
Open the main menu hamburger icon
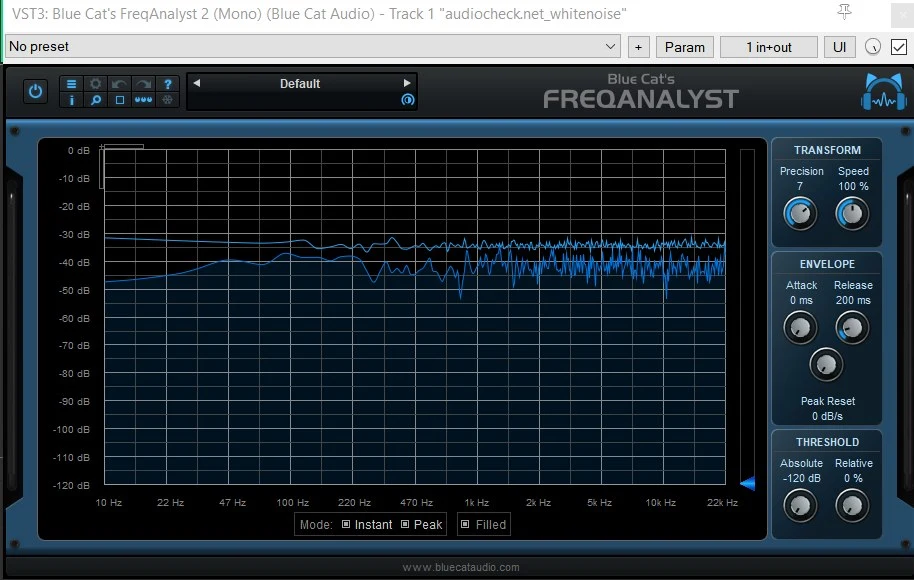71,84
